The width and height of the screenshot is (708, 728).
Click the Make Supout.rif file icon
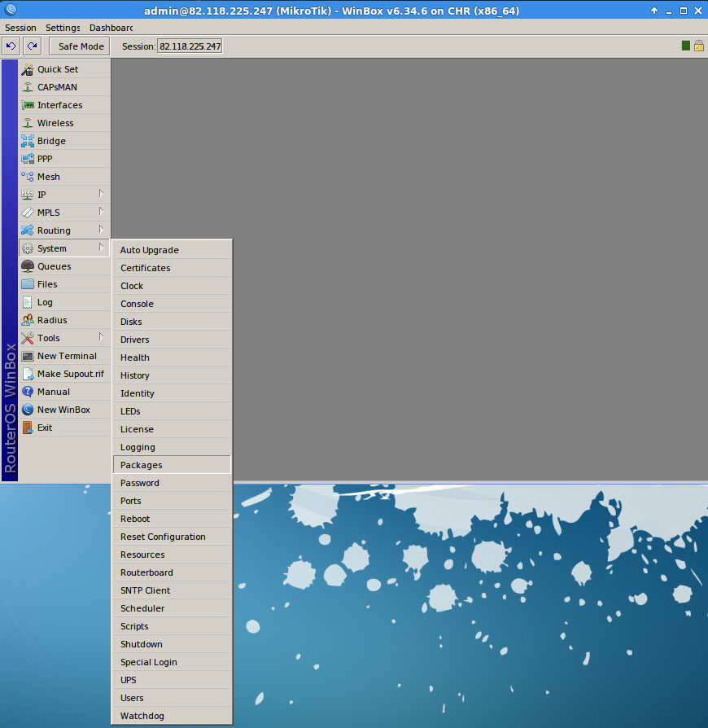tap(28, 374)
